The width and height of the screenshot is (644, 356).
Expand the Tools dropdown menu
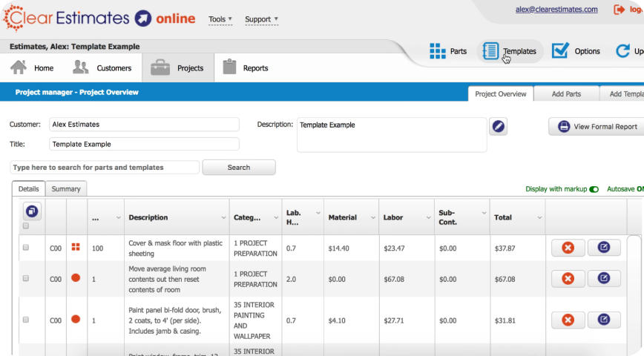pyautogui.click(x=220, y=19)
